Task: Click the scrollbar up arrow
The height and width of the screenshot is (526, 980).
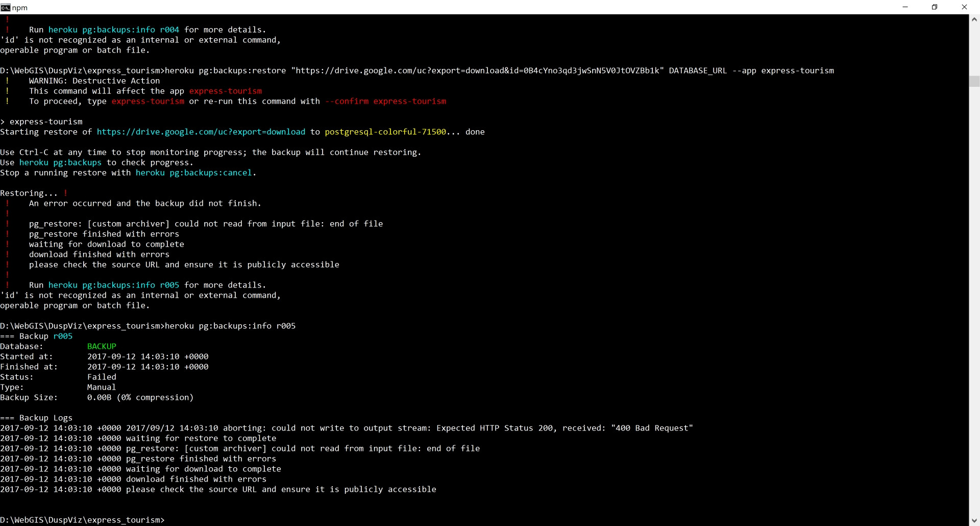Action: coord(974,19)
